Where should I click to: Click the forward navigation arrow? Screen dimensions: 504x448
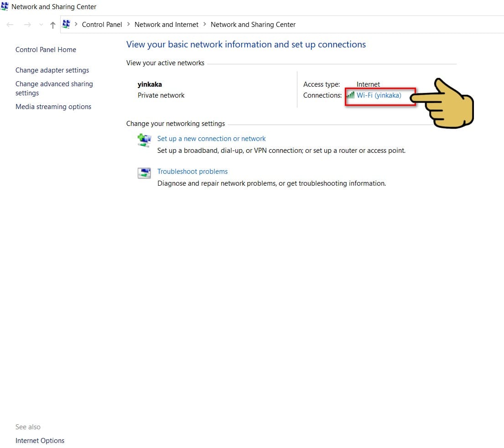[x=28, y=25]
